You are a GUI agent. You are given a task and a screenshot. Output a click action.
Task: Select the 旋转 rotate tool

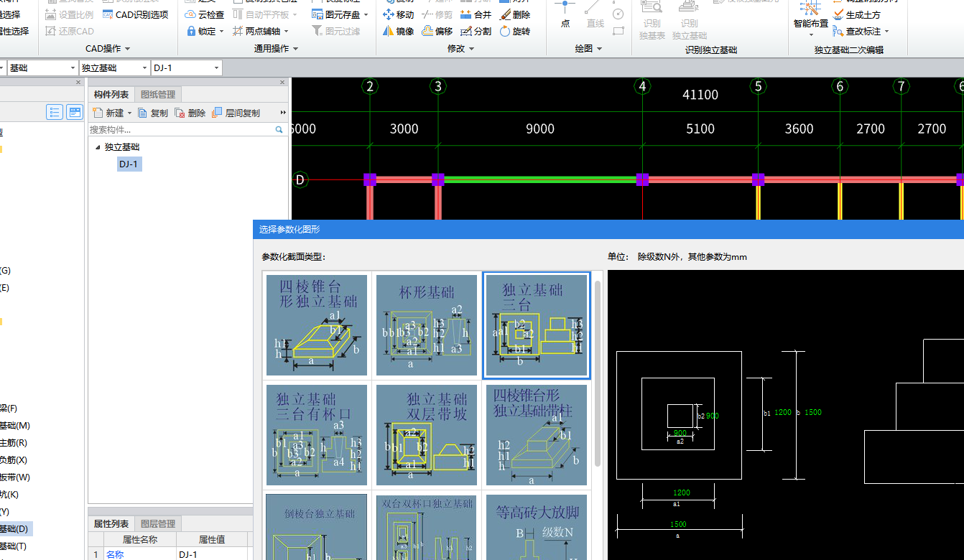[515, 31]
